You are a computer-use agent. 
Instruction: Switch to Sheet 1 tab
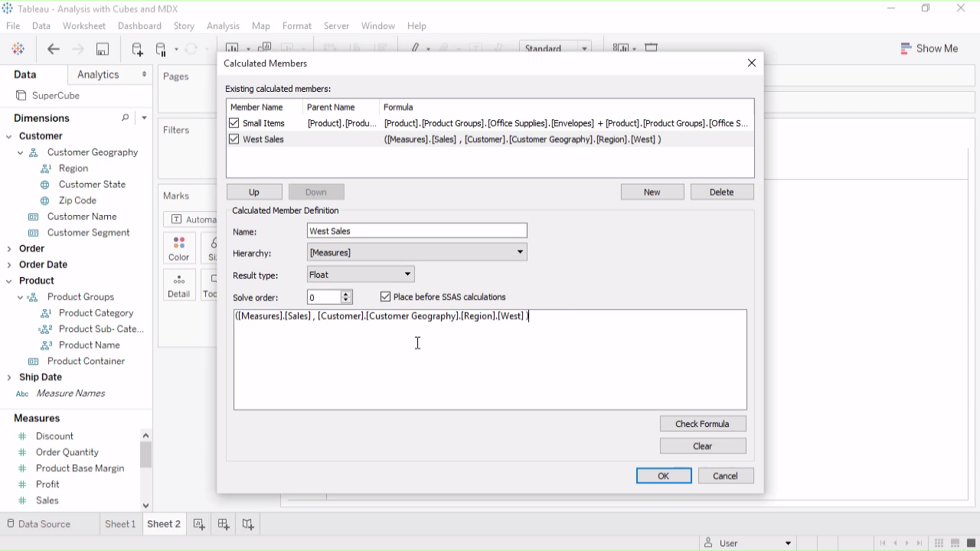click(120, 524)
